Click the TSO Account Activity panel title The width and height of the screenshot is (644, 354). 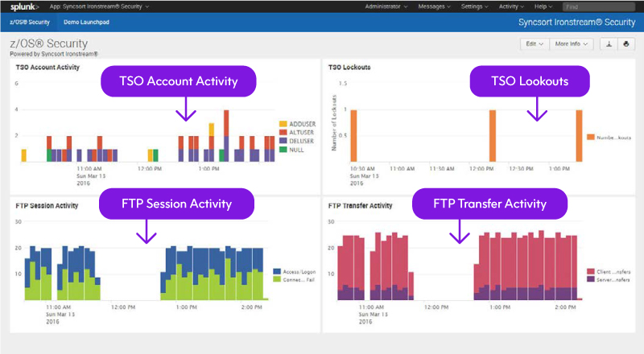point(47,68)
